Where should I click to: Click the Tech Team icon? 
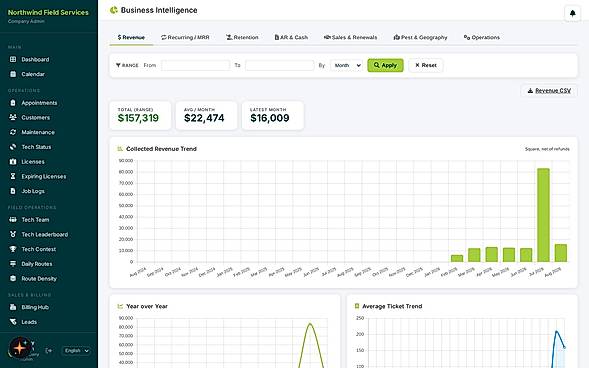[x=13, y=220]
